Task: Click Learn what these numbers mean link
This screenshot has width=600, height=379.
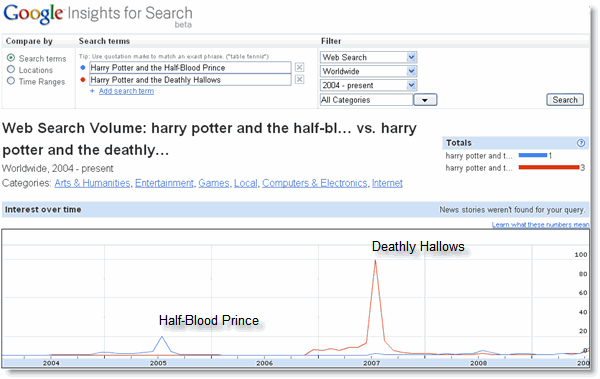Action: click(x=540, y=225)
